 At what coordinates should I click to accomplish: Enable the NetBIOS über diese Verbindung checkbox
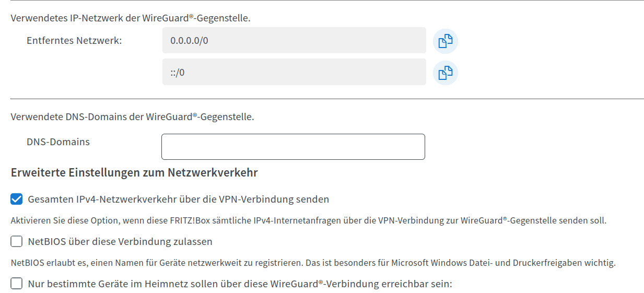point(17,241)
